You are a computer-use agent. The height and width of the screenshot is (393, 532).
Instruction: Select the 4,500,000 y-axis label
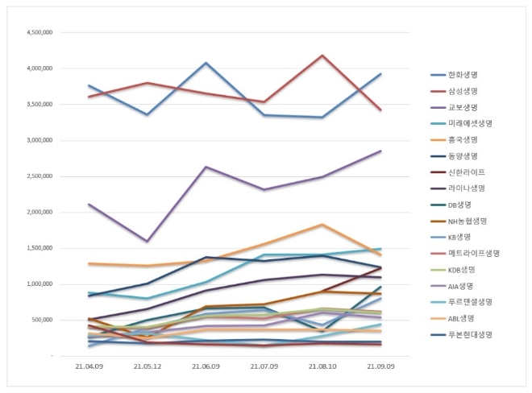(x=39, y=33)
